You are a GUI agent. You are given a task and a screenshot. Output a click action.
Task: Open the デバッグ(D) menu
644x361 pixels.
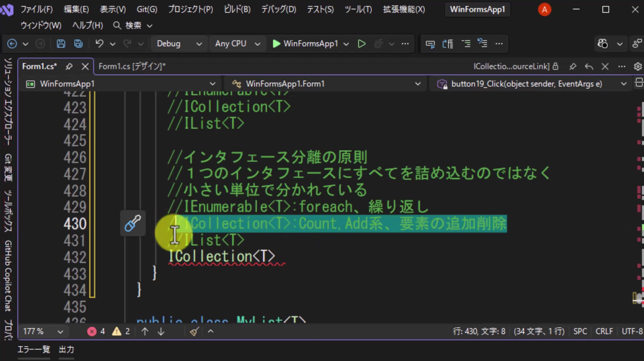[279, 9]
